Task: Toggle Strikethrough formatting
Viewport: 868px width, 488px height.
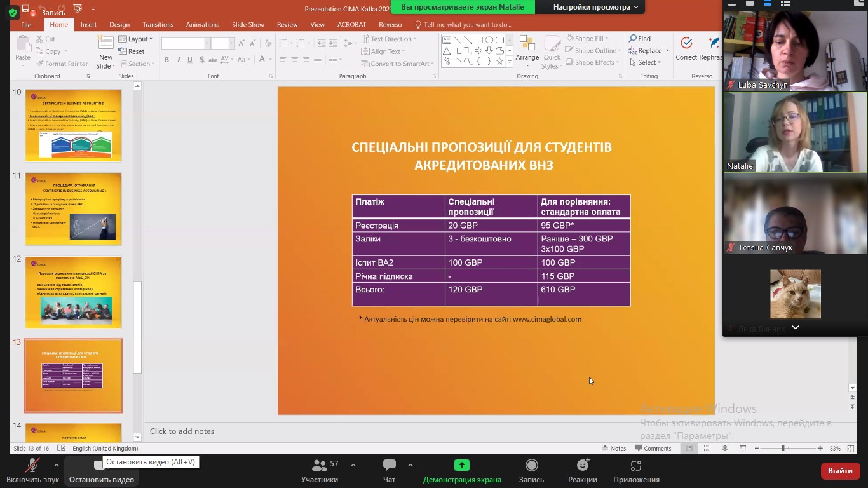Action: 213,60
